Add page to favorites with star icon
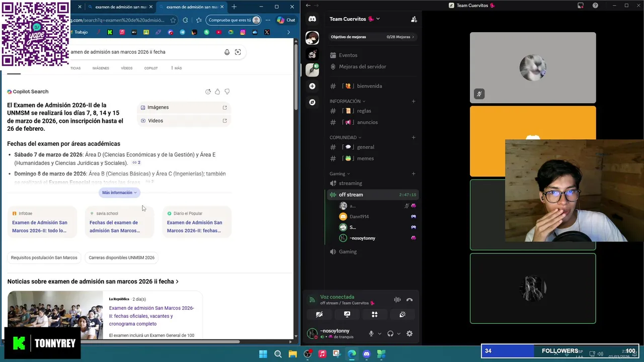 pos(173,20)
